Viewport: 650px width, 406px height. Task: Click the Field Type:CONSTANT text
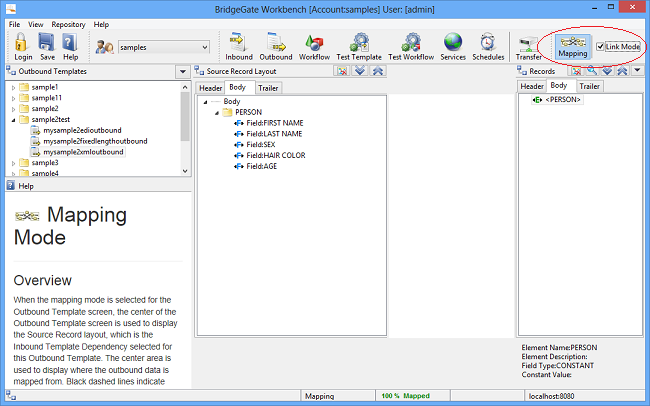coord(558,366)
